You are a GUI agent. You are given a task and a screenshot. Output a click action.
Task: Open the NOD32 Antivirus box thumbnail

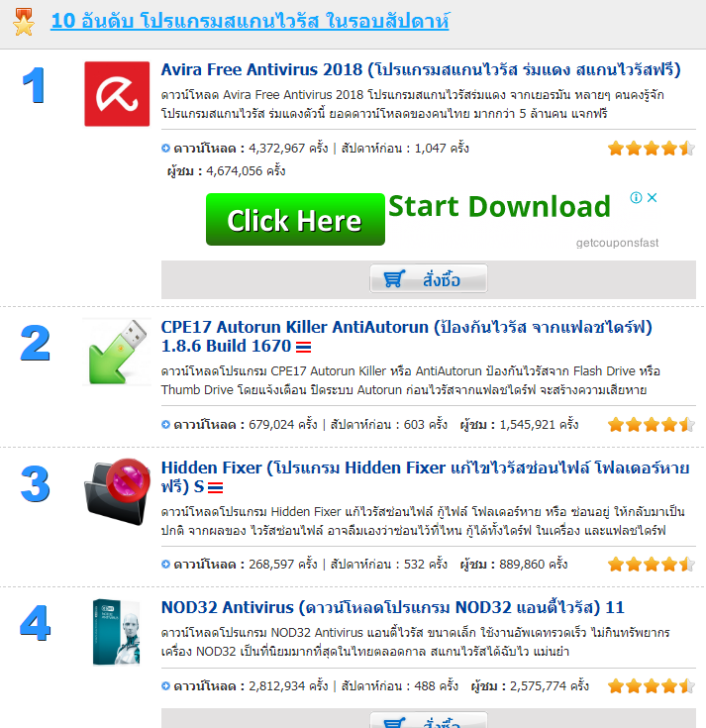116,632
